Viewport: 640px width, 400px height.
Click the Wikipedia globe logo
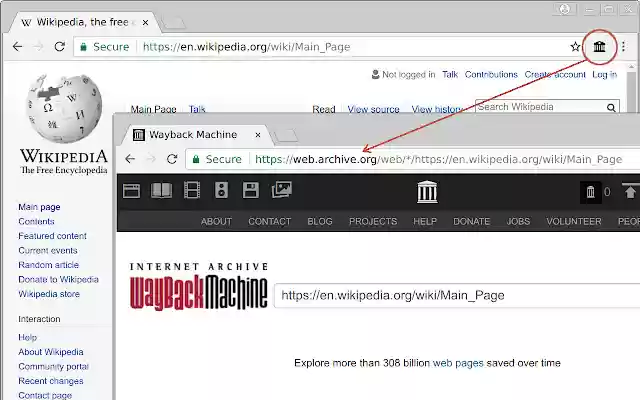pos(64,108)
